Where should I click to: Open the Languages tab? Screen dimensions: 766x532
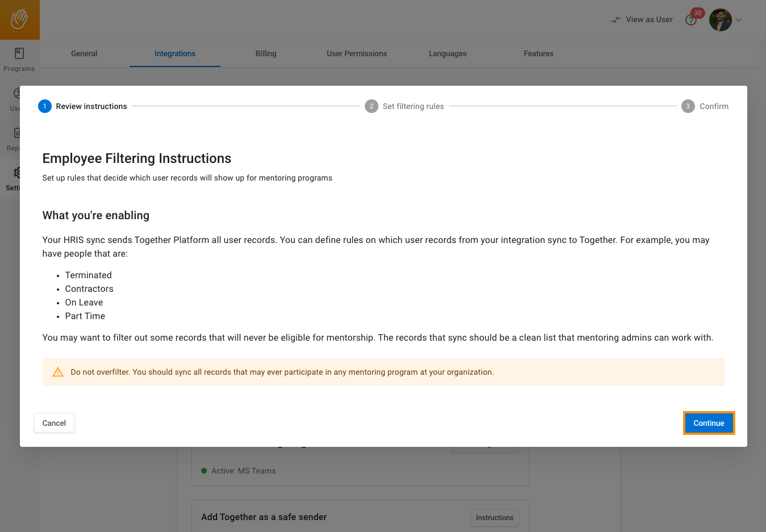(447, 53)
